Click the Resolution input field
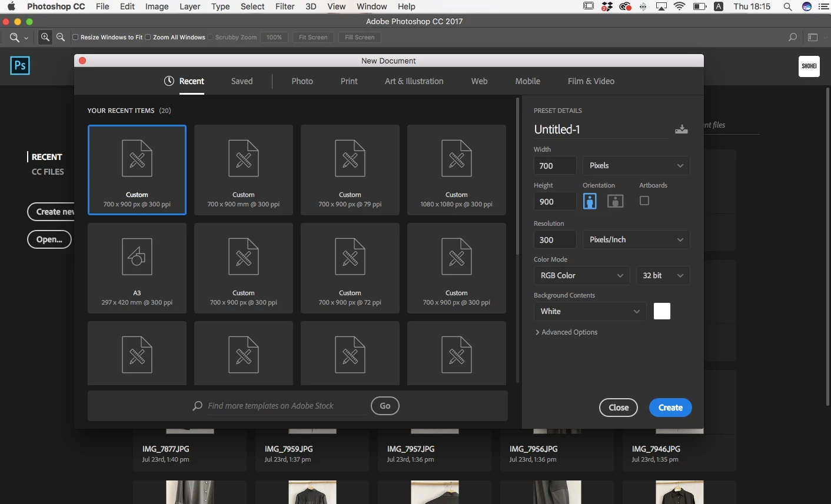831x504 pixels. point(555,240)
